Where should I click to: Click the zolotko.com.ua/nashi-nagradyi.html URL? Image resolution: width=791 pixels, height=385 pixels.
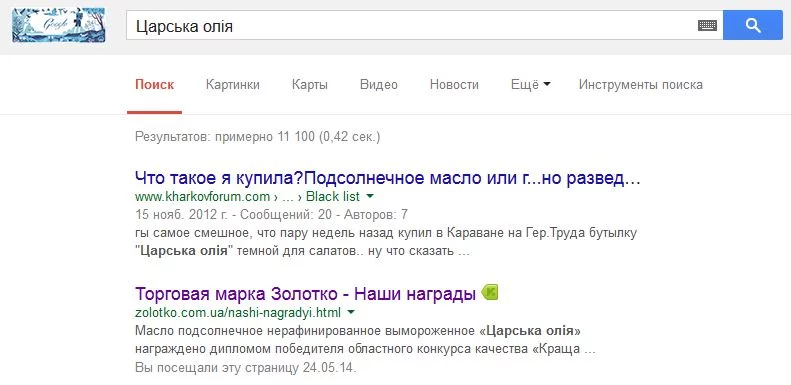pyautogui.click(x=238, y=312)
